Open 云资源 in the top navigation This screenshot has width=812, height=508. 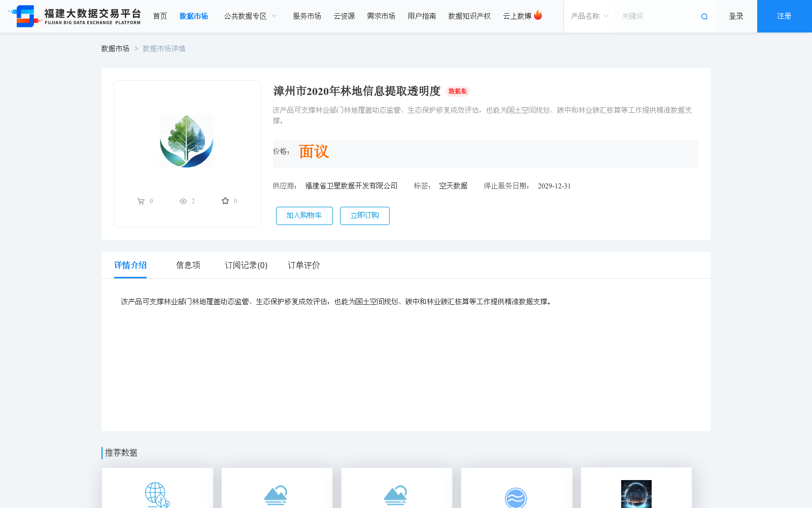(344, 16)
